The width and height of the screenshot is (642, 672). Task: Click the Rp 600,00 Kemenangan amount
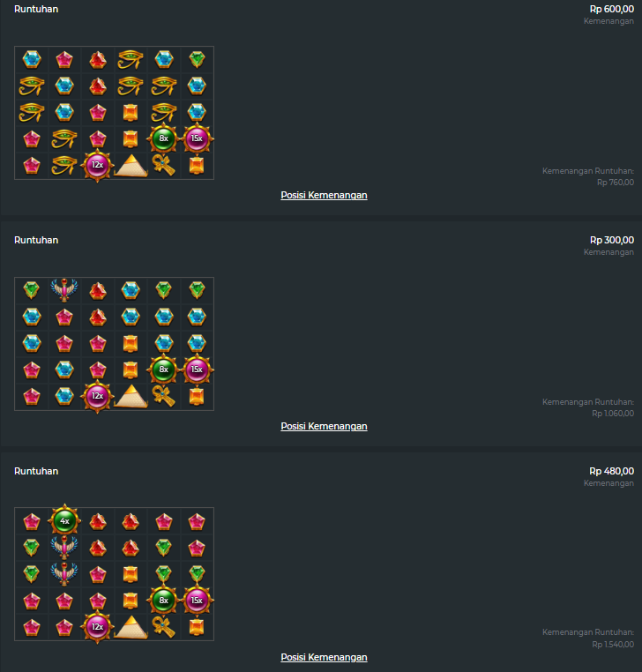point(611,9)
